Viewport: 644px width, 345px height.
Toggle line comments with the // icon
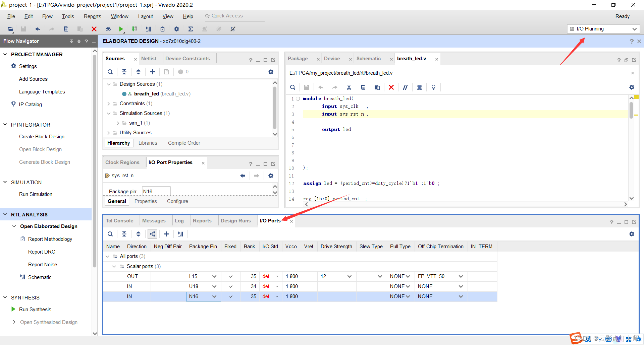coord(405,87)
